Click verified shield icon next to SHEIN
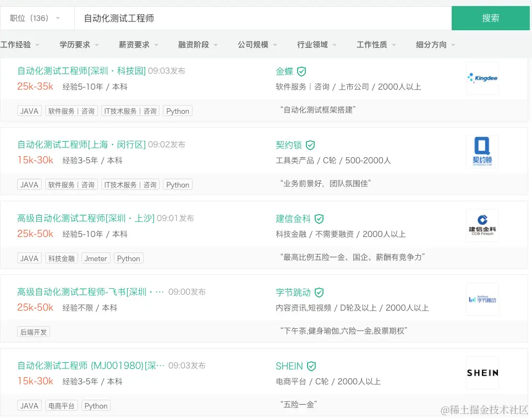This screenshot has height=419, width=532. click(311, 366)
